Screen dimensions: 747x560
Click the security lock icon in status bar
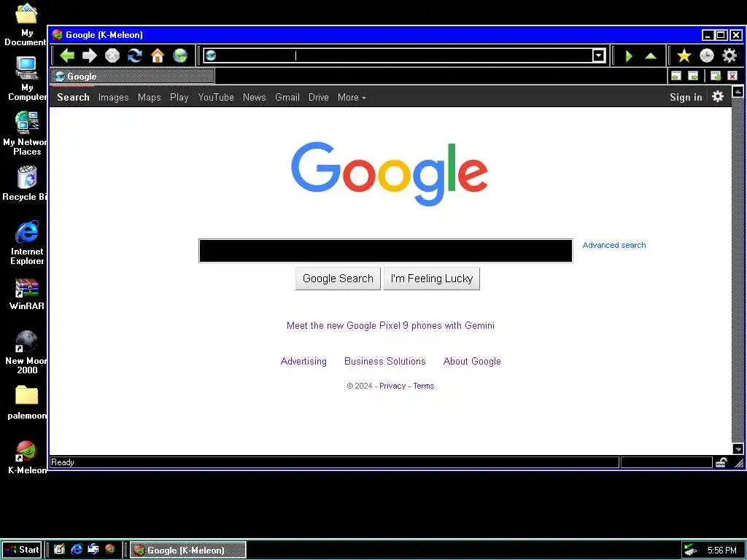tap(721, 462)
